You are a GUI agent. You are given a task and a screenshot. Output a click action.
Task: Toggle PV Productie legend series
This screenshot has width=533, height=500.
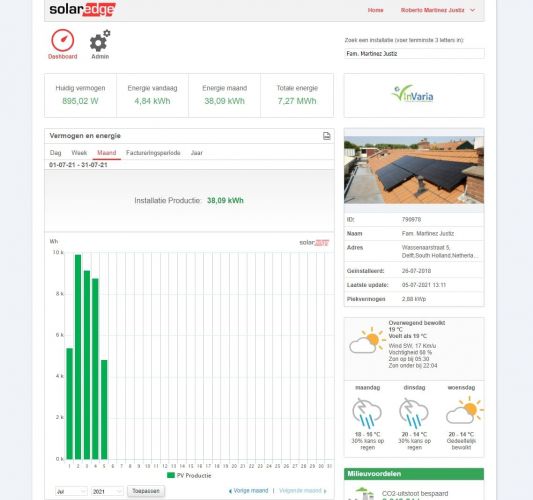189,476
